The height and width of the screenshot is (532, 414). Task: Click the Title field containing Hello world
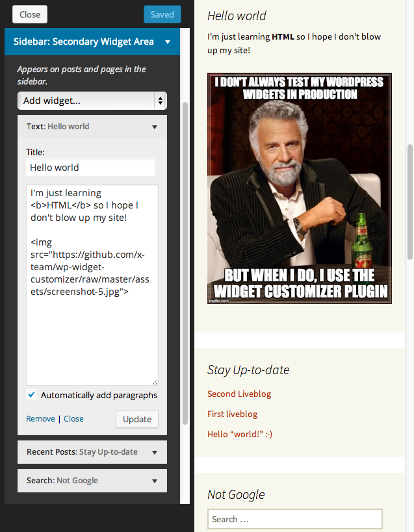pos(90,168)
